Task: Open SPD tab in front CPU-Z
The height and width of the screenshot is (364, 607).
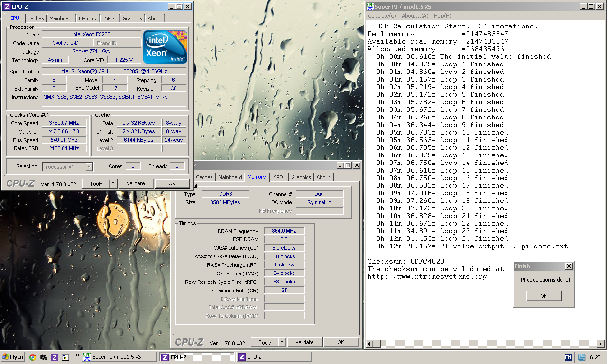Action: 110,18
